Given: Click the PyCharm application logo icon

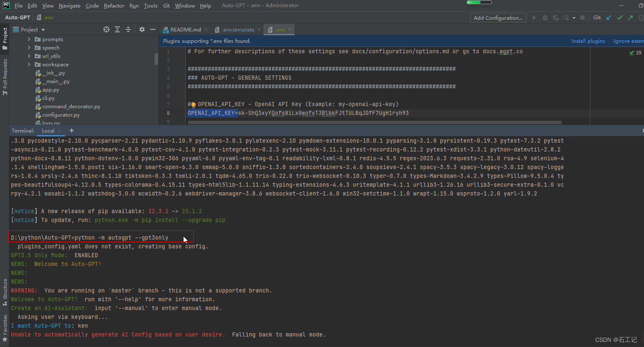Looking at the screenshot, I should (6, 5).
